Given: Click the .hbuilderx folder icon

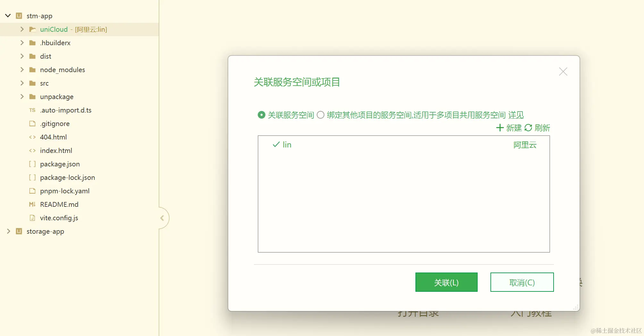Looking at the screenshot, I should click(x=32, y=43).
